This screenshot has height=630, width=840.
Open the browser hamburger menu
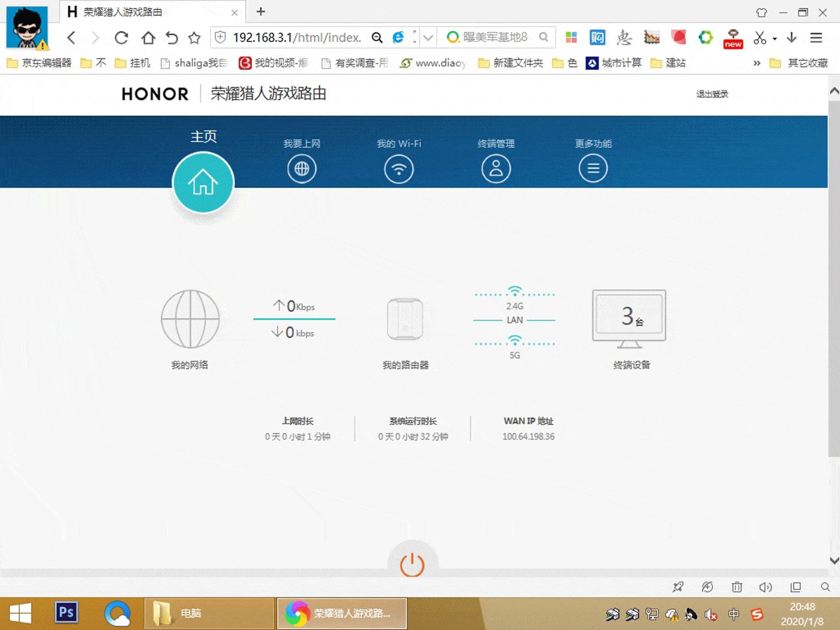point(816,38)
